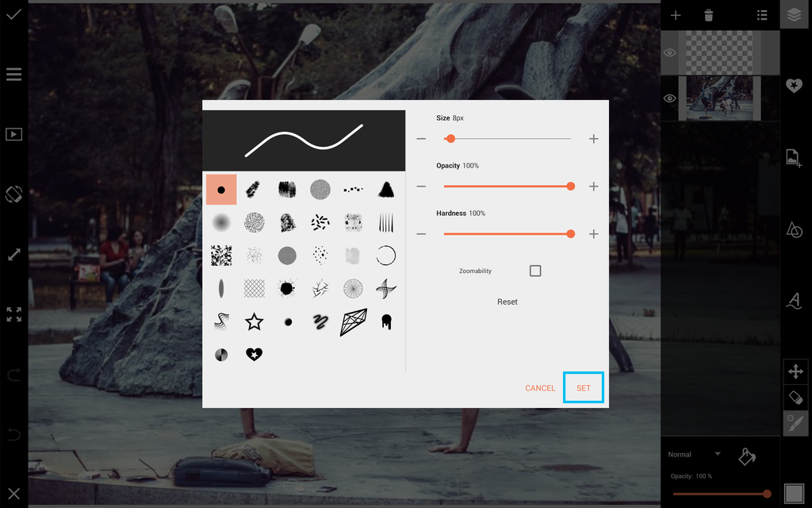Open the Normal blend mode dropdown

tap(694, 455)
